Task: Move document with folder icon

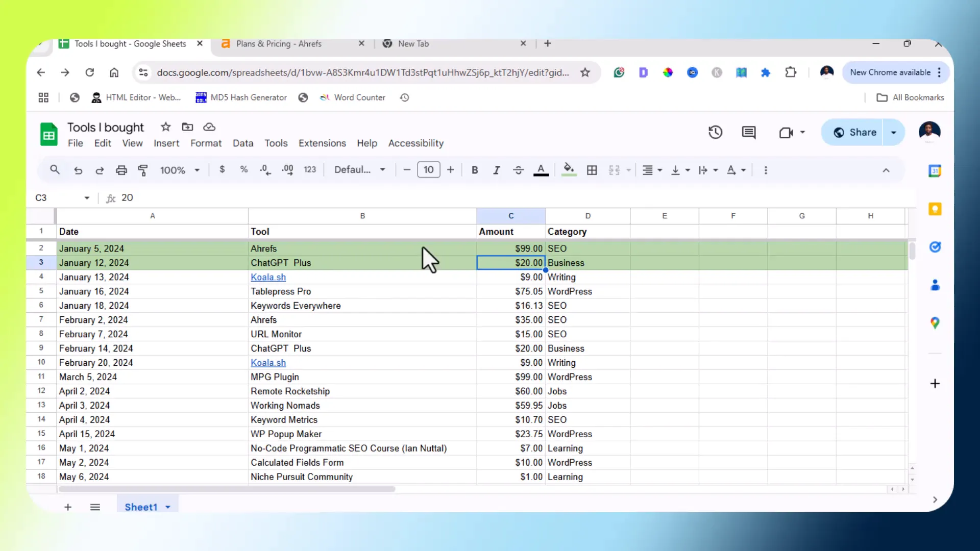Action: [x=187, y=127]
